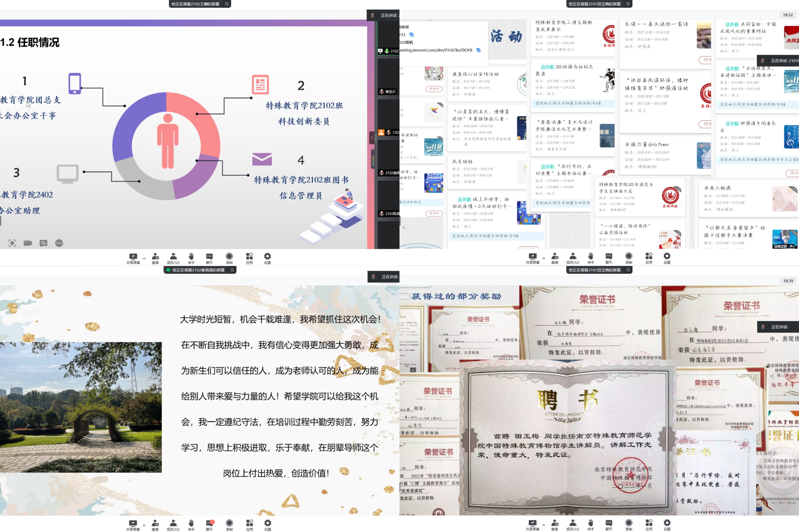Screen dimensions: 799x532
Task: Select the 风车转转 activity entry
Action: tap(482, 171)
